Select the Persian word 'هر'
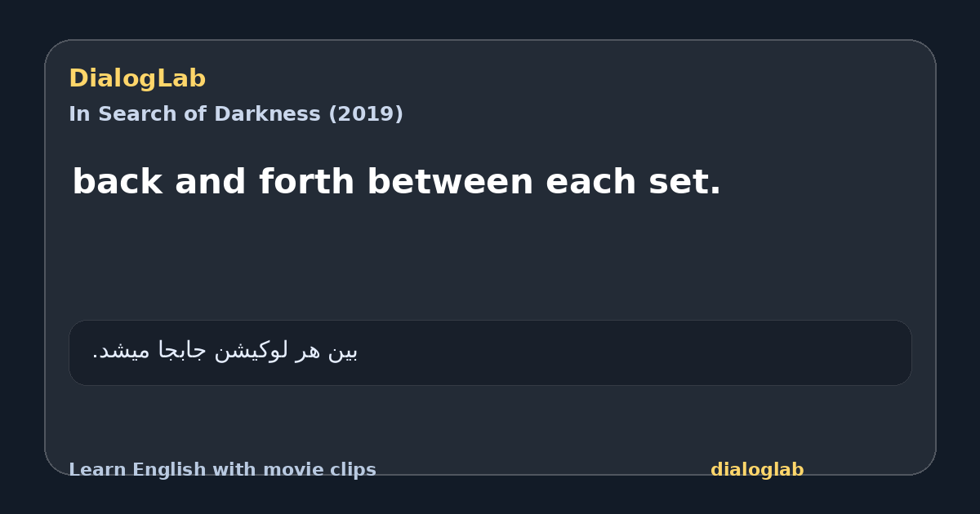This screenshot has width=980, height=514. coord(310,351)
